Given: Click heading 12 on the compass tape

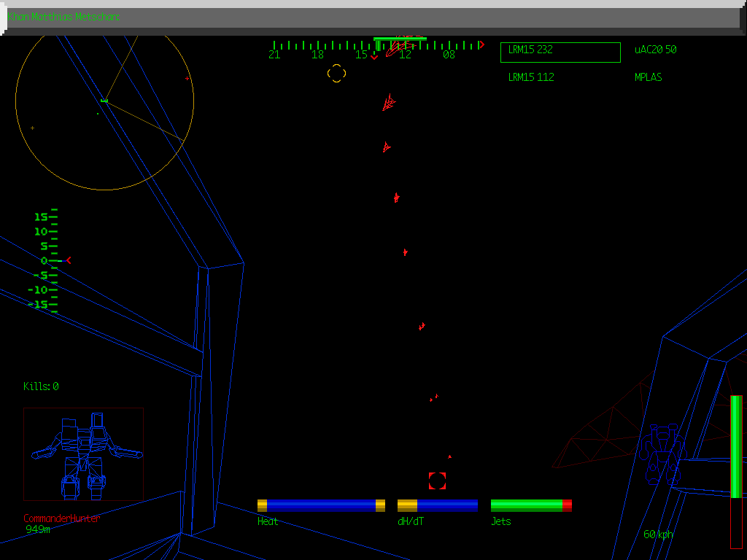Looking at the screenshot, I should [x=406, y=53].
